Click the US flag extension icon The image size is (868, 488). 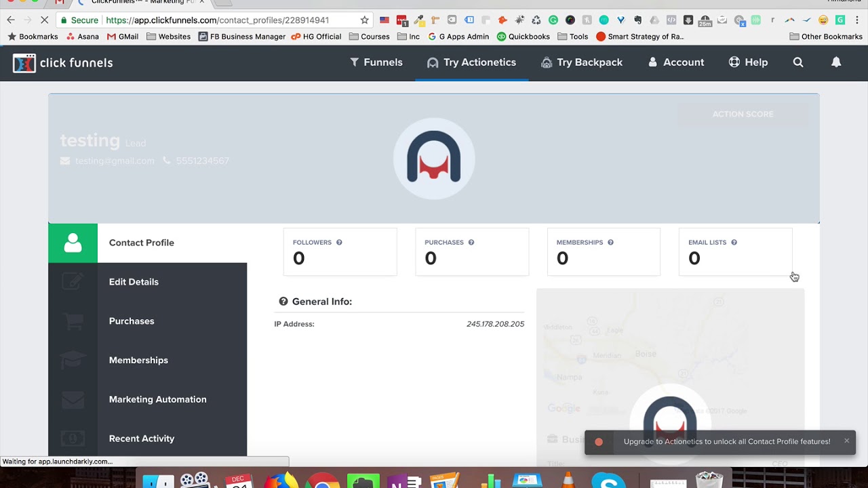[384, 20]
